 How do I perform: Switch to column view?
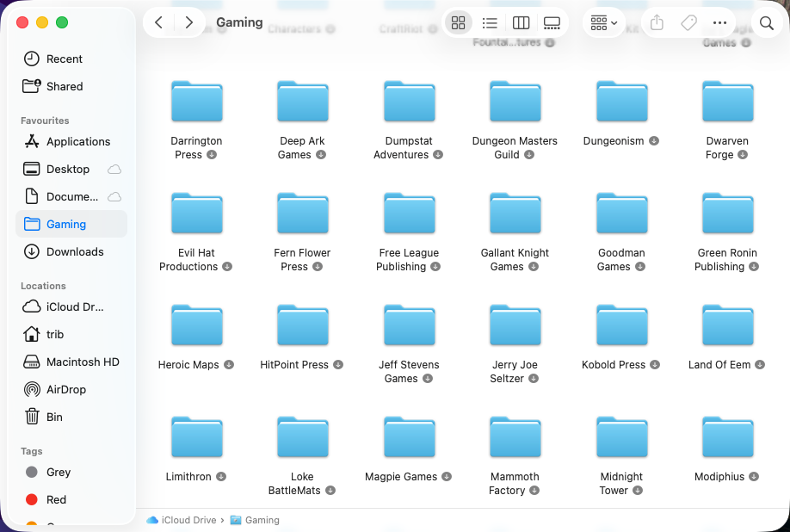pos(521,22)
